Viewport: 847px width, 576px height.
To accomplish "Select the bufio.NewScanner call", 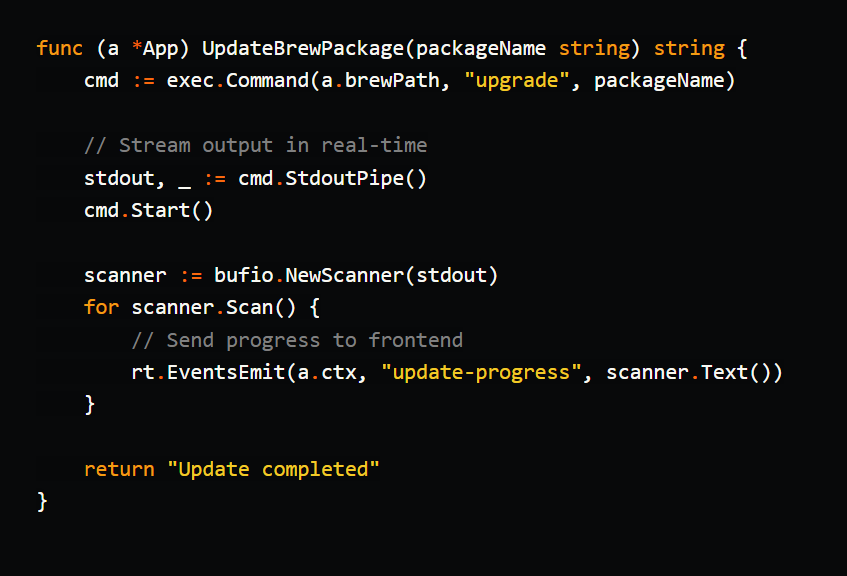I will pos(325,274).
